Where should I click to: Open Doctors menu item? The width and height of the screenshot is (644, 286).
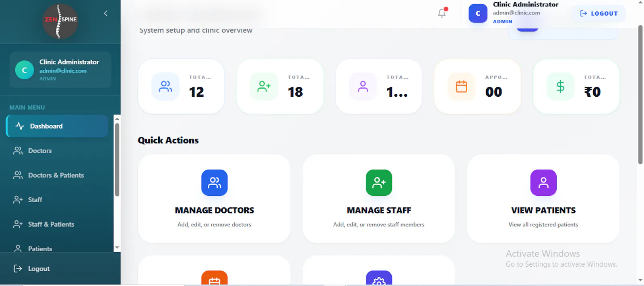pyautogui.click(x=57, y=151)
